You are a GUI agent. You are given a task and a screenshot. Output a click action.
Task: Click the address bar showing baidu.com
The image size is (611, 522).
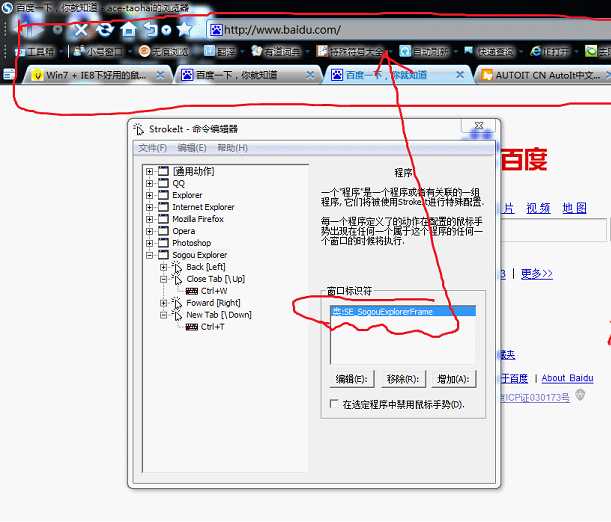409,30
